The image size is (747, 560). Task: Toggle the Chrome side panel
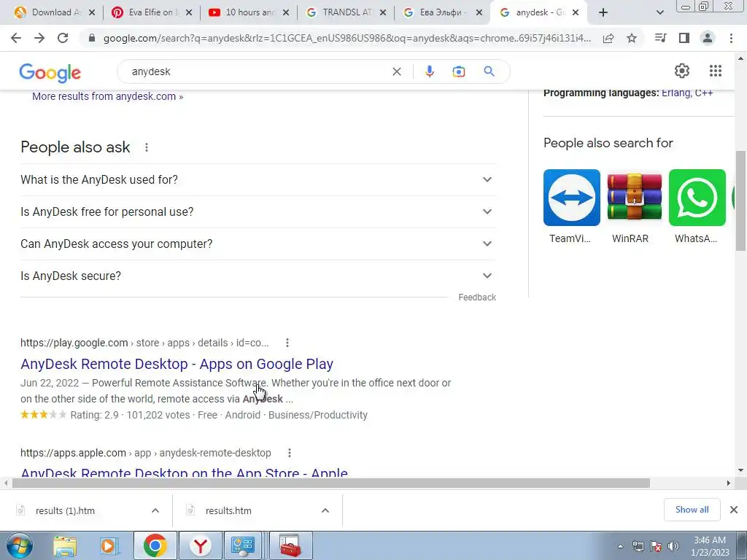684,38
